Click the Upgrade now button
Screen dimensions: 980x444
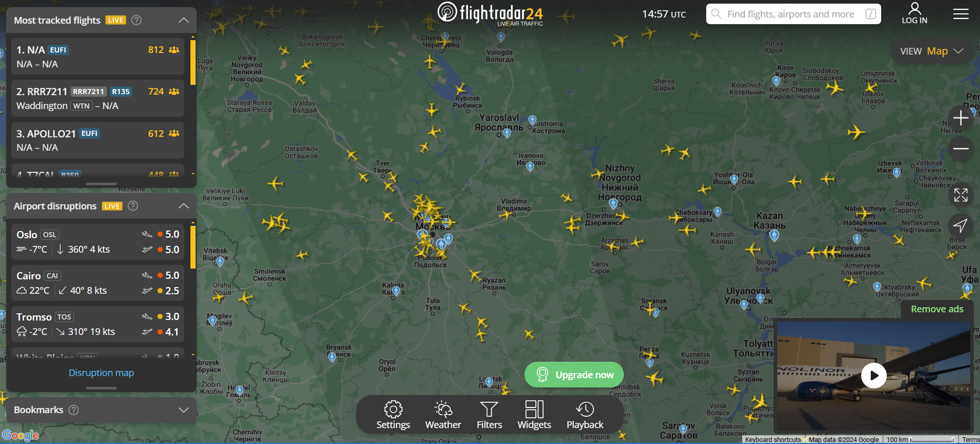pyautogui.click(x=574, y=375)
